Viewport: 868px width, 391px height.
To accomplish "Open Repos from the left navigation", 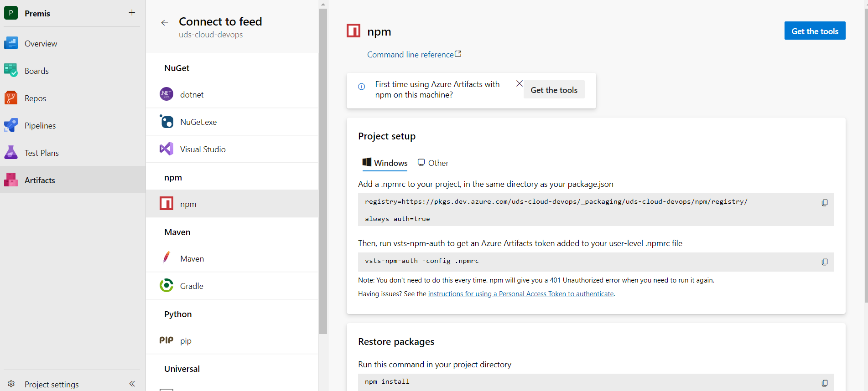I will tap(35, 98).
